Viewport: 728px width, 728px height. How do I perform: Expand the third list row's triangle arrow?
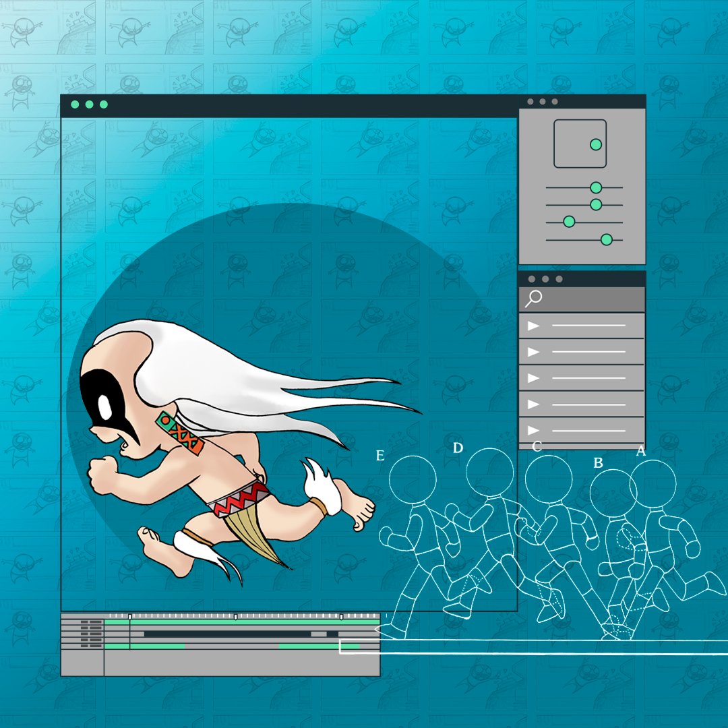pyautogui.click(x=533, y=378)
